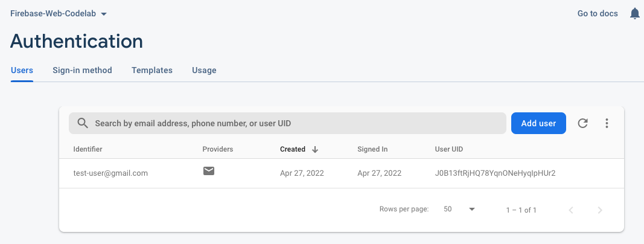Click the user UID J0B13ftRjHQ78YqnONeHyqIpHUr2
This screenshot has width=644, height=244.
pos(495,173)
